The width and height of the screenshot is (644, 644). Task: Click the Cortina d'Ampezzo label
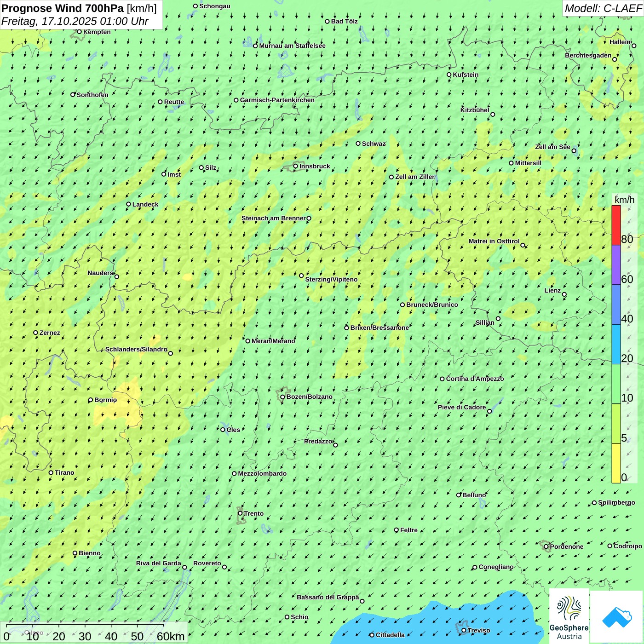(475, 379)
